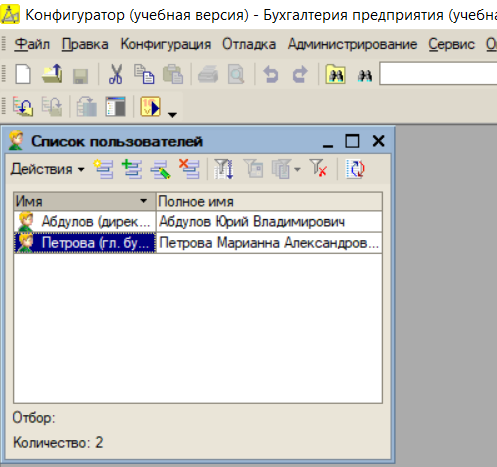Image resolution: width=497 pixels, height=467 pixels.
Task: Click the user icon in window title
Action: [16, 140]
